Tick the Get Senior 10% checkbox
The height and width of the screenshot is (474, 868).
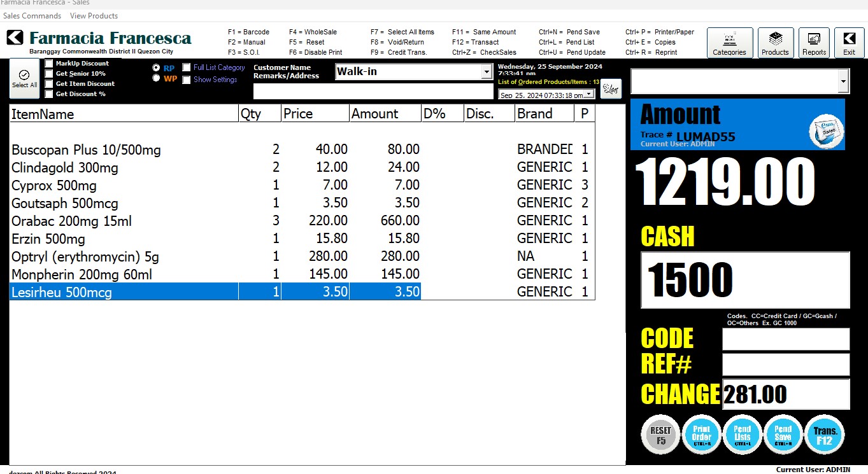pos(49,74)
